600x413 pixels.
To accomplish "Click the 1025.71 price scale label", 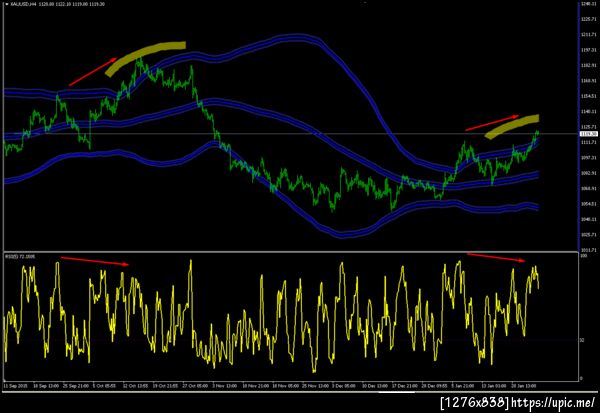I will [x=589, y=235].
